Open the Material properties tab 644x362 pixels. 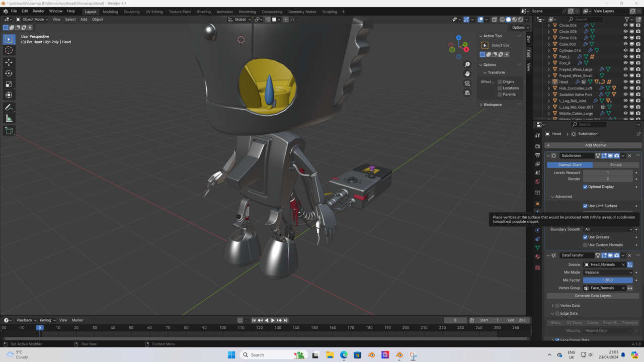click(537, 256)
